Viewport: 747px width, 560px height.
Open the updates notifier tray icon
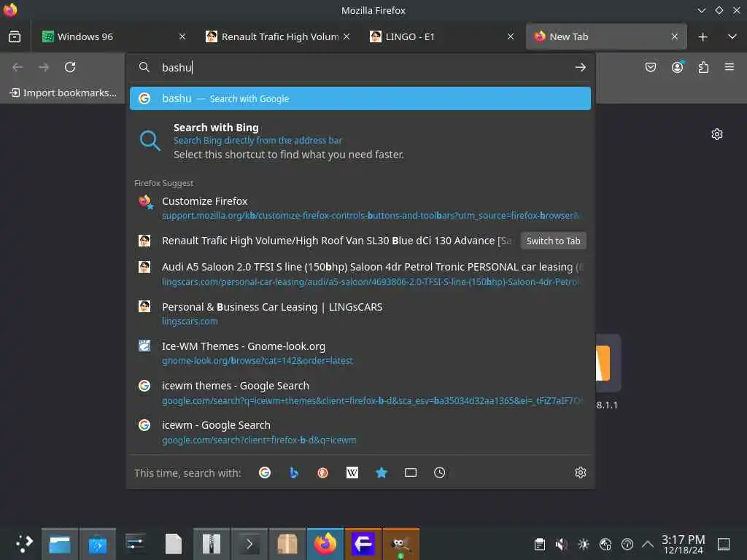(x=627, y=544)
